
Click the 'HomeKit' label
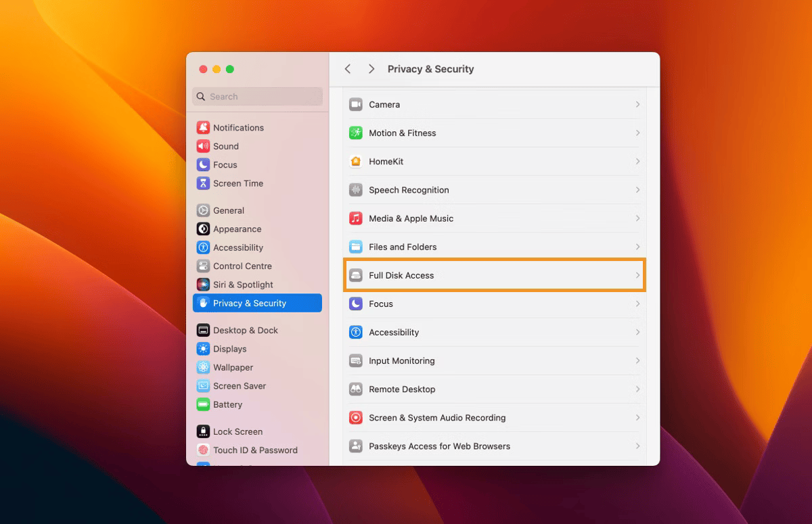click(x=386, y=162)
